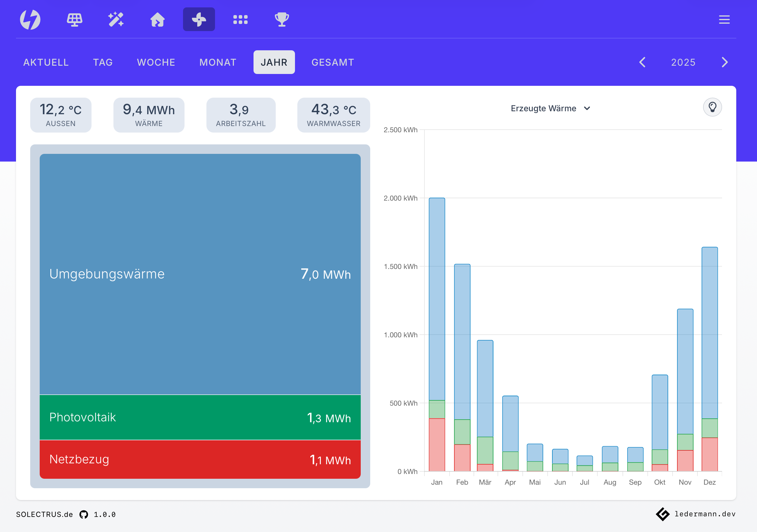This screenshot has width=757, height=532.
Task: Open the hamburger menu
Action: [724, 19]
